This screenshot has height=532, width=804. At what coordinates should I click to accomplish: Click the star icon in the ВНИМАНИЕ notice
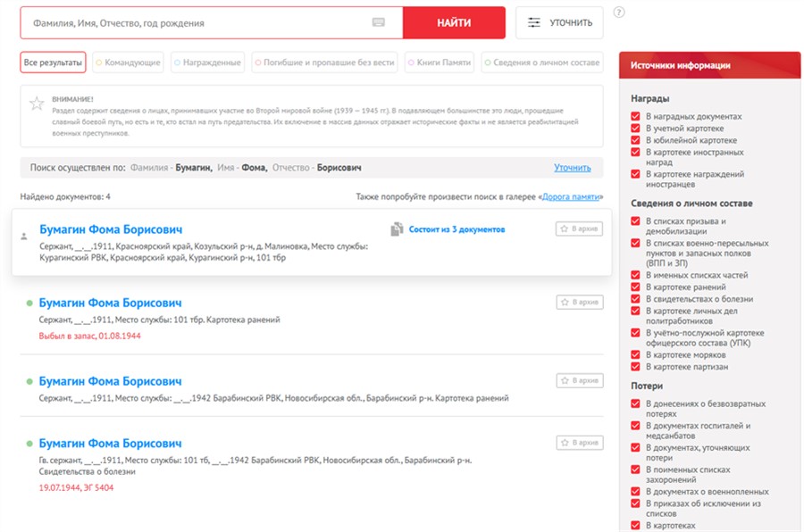[37, 104]
